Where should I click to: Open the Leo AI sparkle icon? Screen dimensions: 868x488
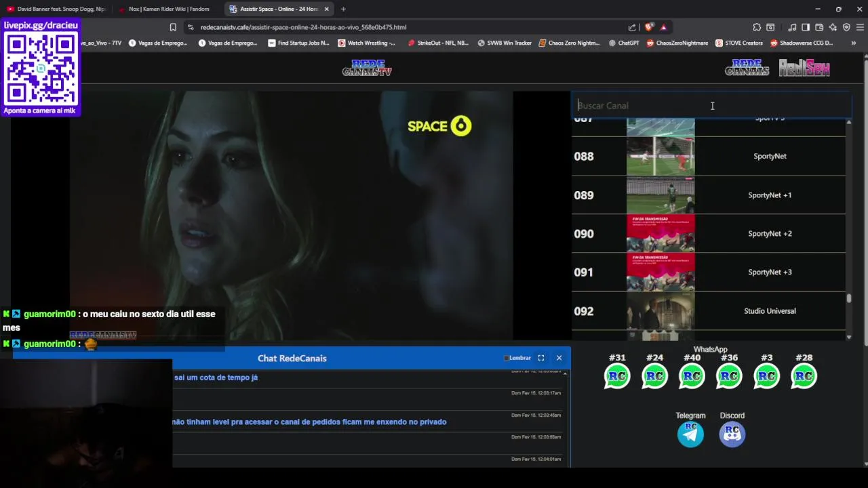click(833, 27)
